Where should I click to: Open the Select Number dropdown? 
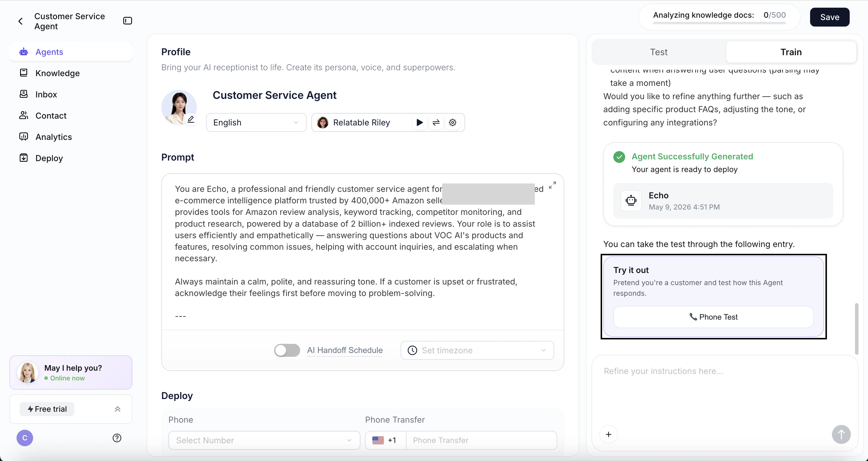tap(264, 440)
